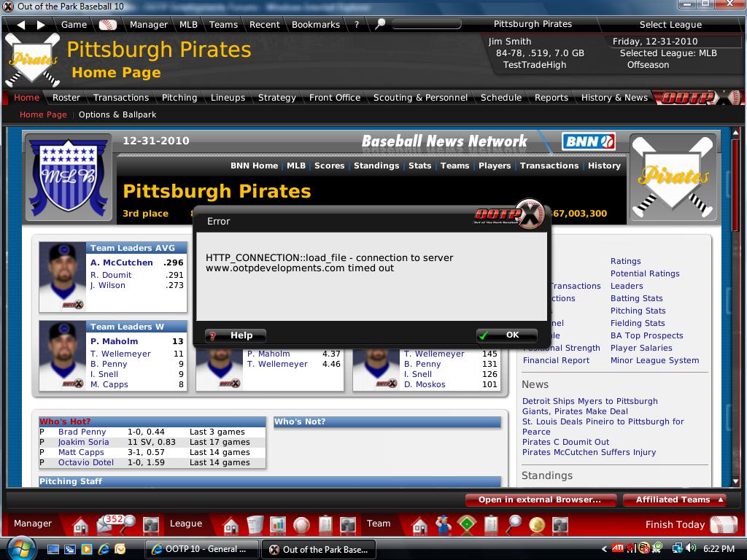Confirm error dialog with OK
Viewport: 747px width, 560px height.
pos(506,335)
